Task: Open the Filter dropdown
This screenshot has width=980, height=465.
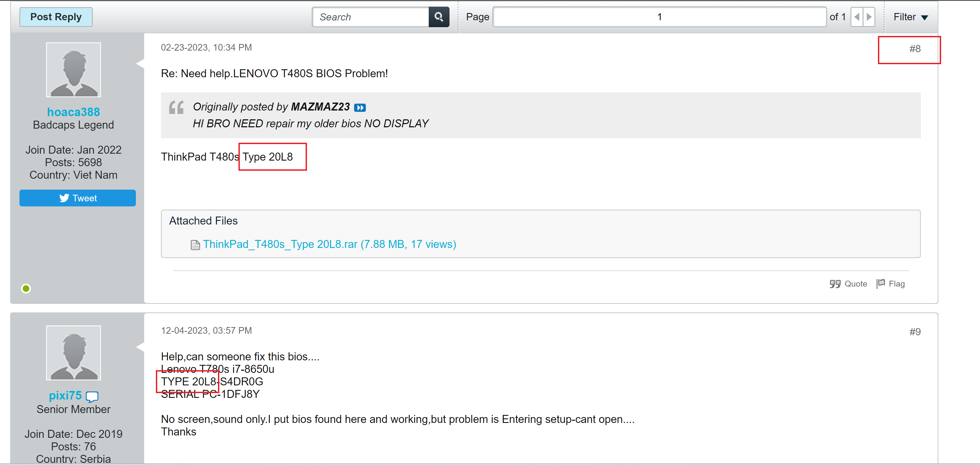Action: point(910,17)
